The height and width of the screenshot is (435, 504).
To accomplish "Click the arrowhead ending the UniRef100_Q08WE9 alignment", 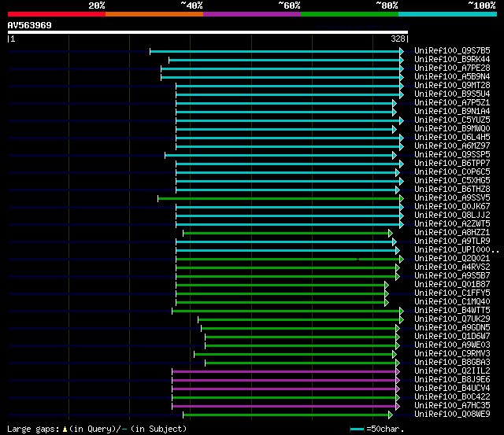I will (391, 415).
